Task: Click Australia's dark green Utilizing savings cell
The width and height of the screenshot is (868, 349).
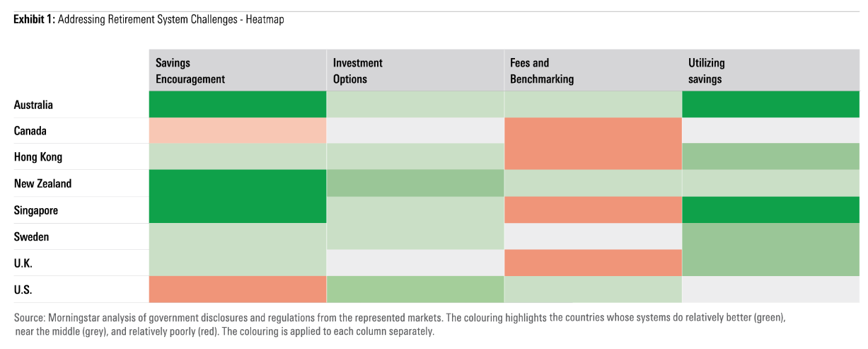Action: (x=770, y=105)
